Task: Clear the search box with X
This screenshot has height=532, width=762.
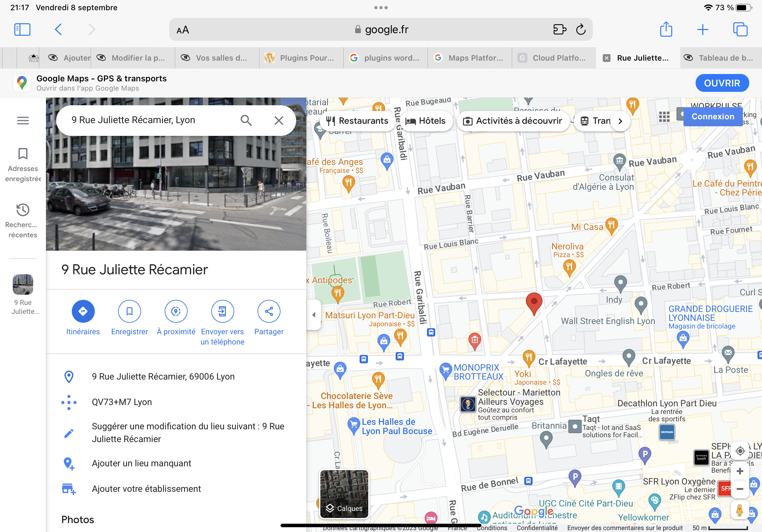Action: click(279, 120)
